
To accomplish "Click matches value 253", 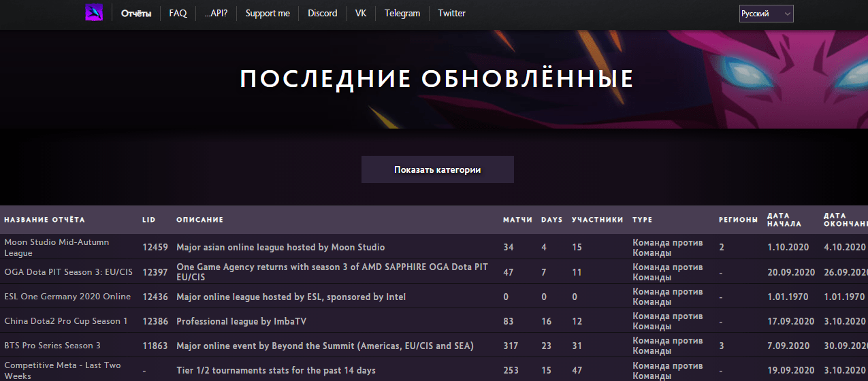I will 511,370.
